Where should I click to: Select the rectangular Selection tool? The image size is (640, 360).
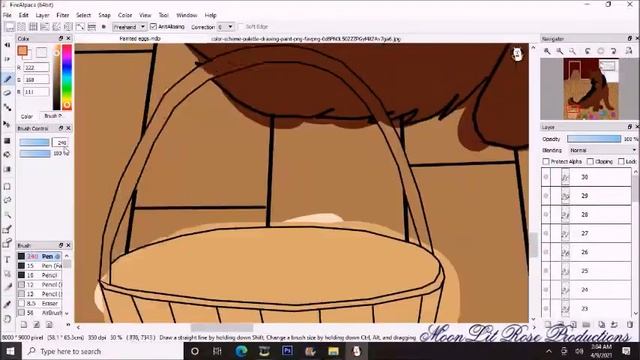click(x=7, y=187)
